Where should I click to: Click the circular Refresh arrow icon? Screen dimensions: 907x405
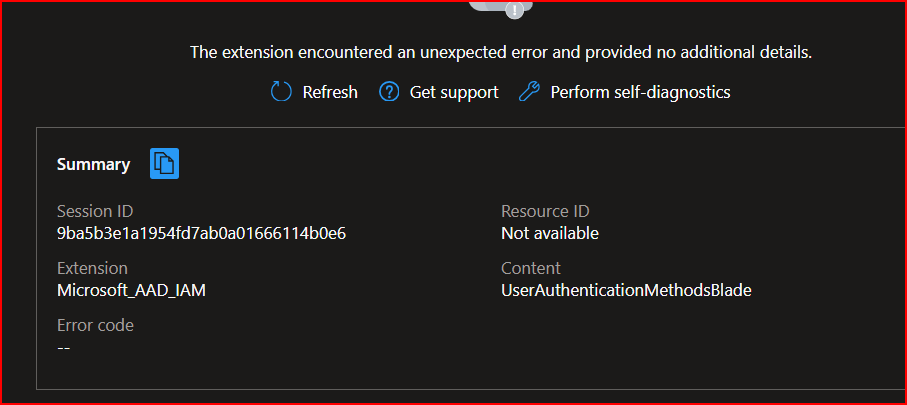click(x=281, y=92)
